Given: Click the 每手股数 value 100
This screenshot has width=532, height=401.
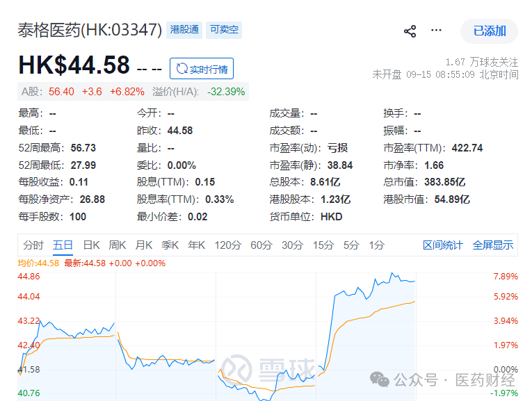Looking at the screenshot, I should 78,217.
